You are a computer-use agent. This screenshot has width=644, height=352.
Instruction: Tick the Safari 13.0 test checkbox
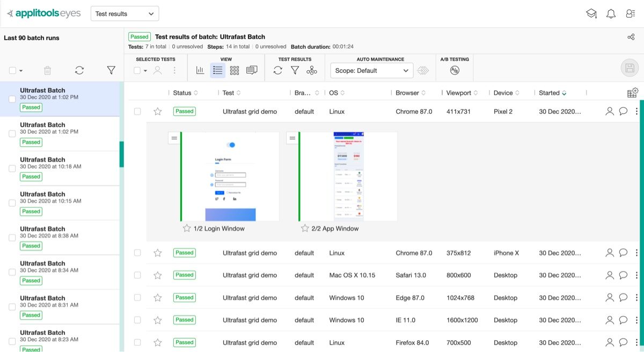pos(137,275)
